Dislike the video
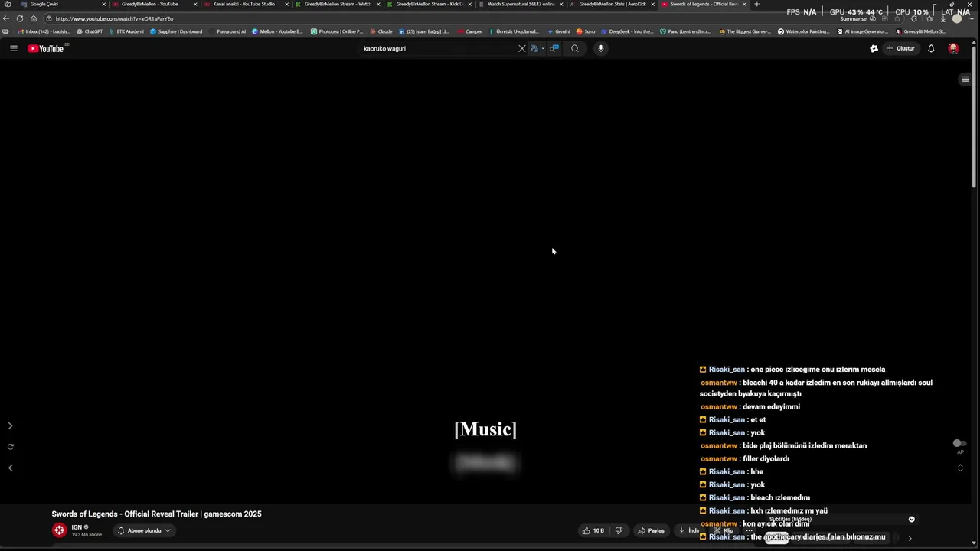Viewport: 980px width, 551px height. point(619,530)
